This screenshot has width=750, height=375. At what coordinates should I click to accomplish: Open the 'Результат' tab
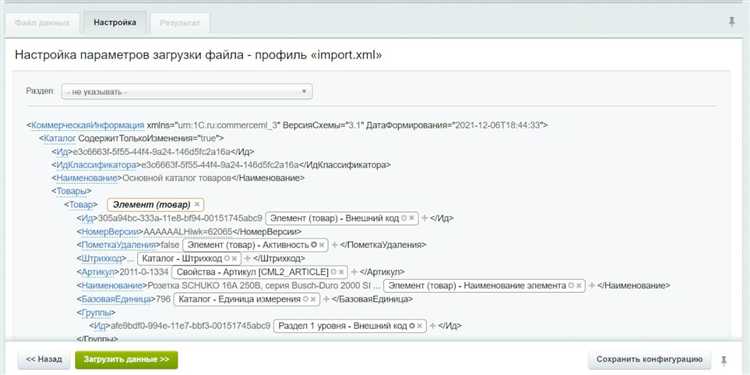click(x=180, y=23)
